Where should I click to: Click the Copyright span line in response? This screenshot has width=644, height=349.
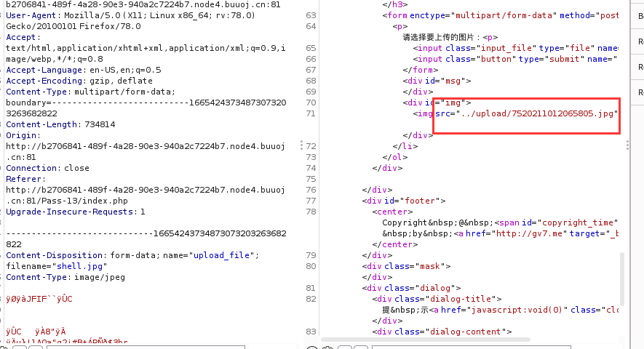[500, 222]
